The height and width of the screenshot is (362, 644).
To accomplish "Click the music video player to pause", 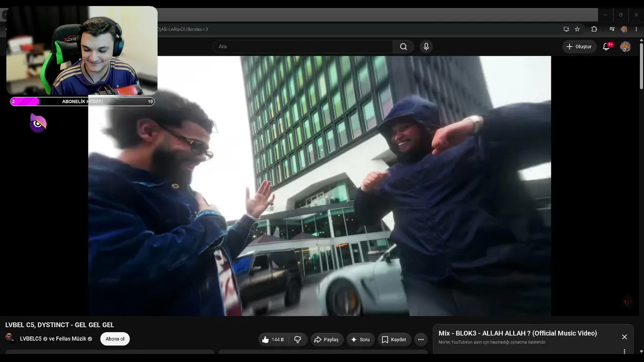I will (x=319, y=186).
